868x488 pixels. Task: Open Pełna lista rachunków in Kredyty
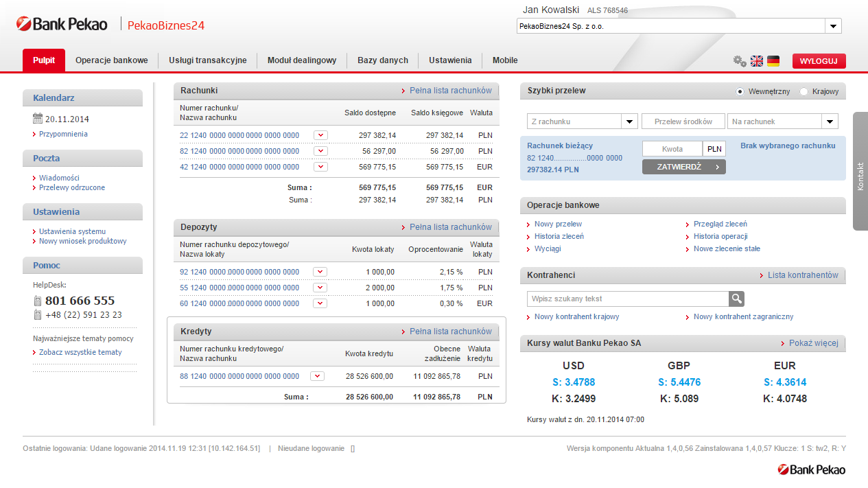tap(451, 332)
